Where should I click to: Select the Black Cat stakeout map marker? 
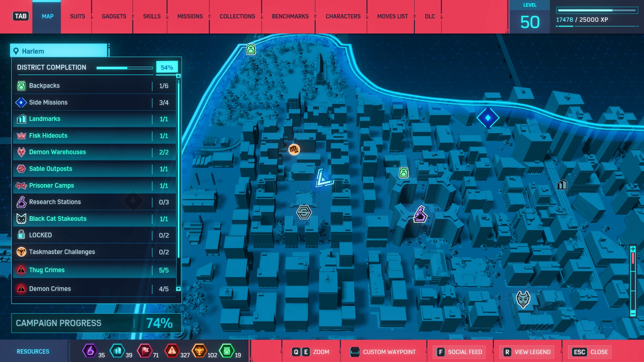(523, 299)
